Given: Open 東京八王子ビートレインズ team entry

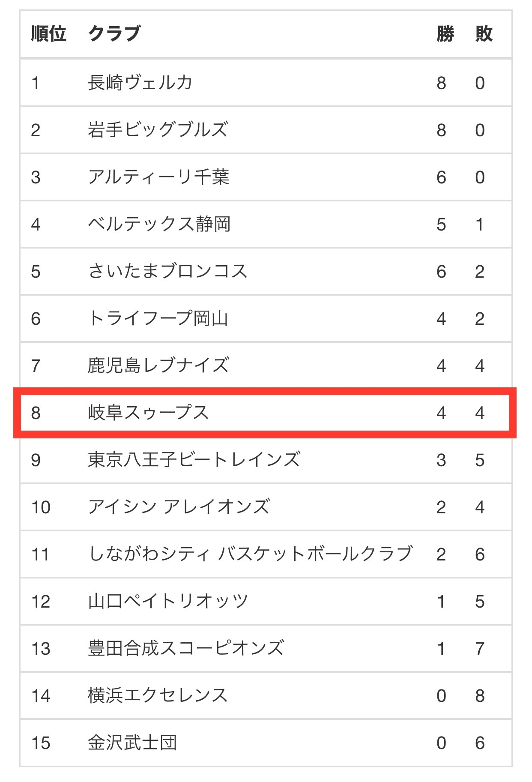Looking at the screenshot, I should [x=194, y=459].
